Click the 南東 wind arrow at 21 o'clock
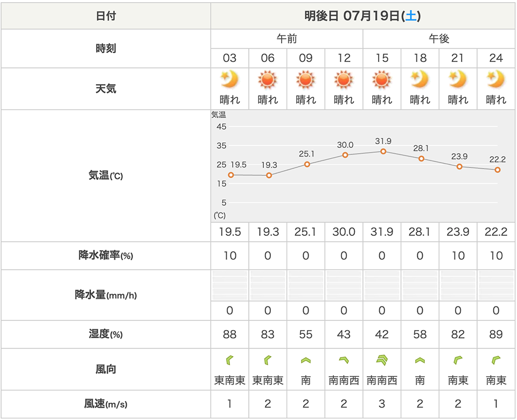517x420 pixels. pyautogui.click(x=458, y=360)
